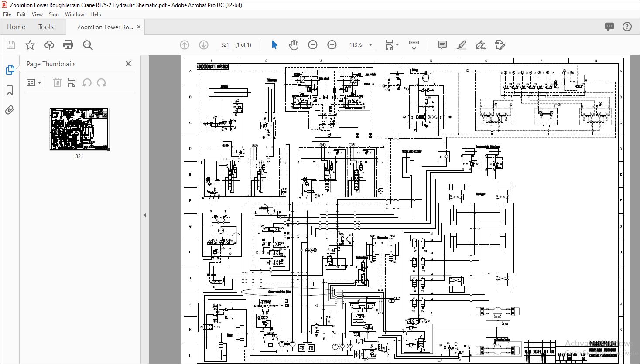
Task: Close the Page Thumbnails panel
Action: coord(128,64)
